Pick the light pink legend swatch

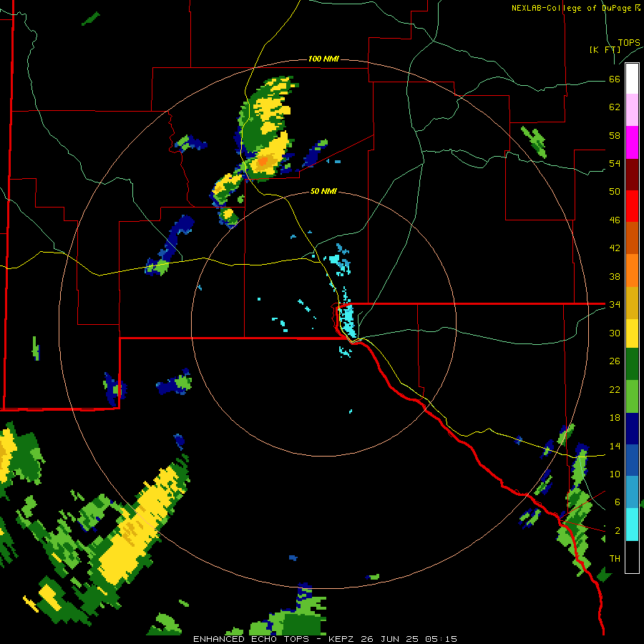coord(632,109)
